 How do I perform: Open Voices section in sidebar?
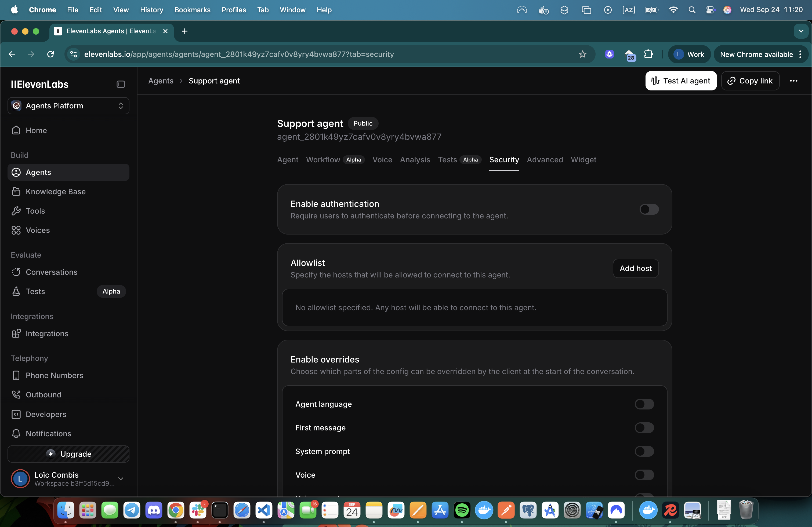tap(38, 230)
